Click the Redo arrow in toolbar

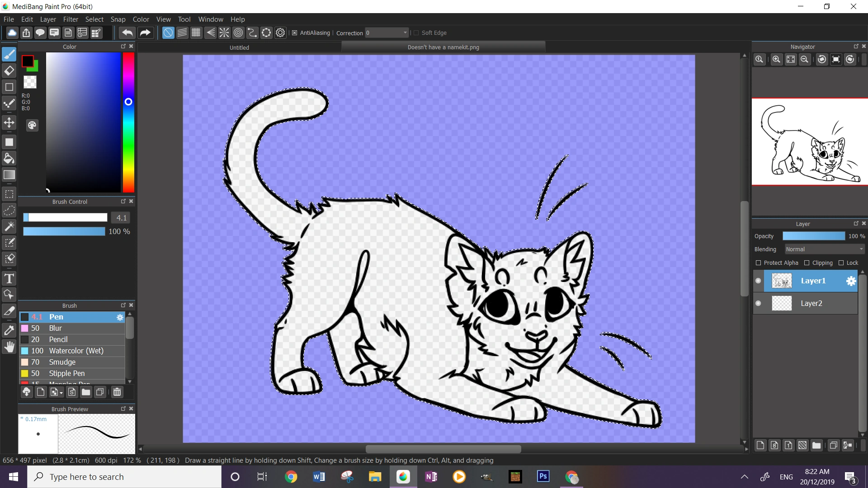(x=145, y=33)
